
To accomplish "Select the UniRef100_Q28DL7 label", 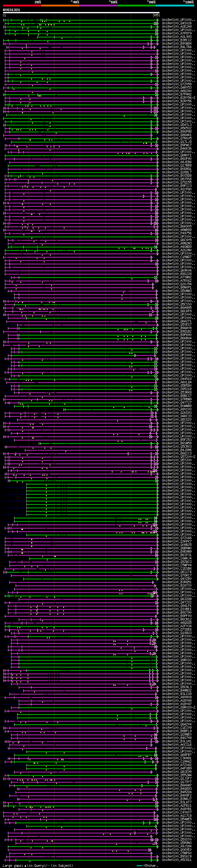I will pos(177,172).
